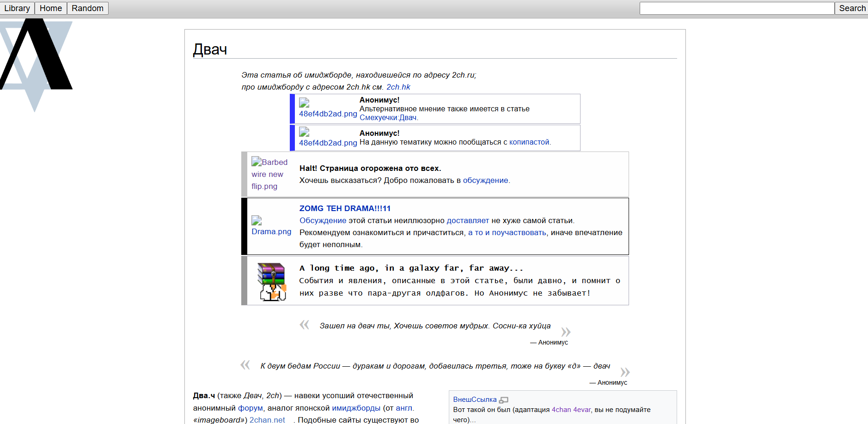Viewport: 868px width, 424px height.
Task: Open the Drama.png file link
Action: (271, 231)
